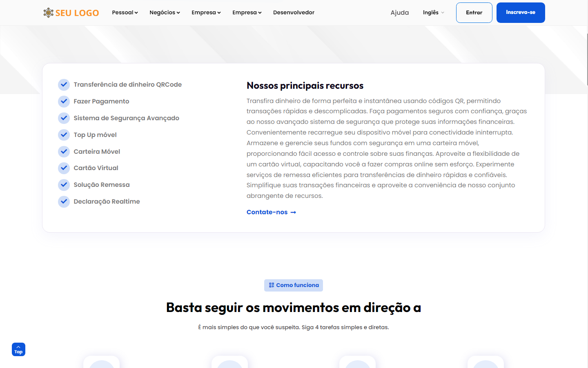Select check circle for Cartão Virtual

(64, 168)
